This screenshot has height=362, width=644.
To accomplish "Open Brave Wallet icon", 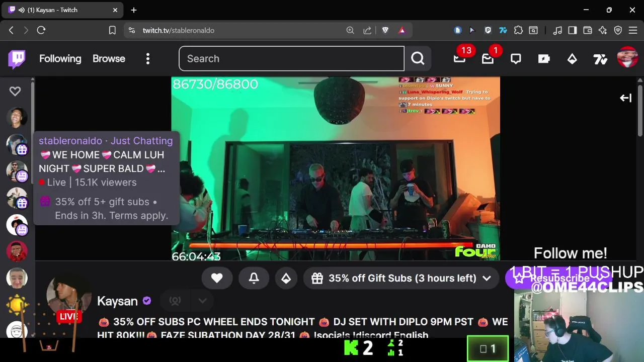I will pos(588,30).
